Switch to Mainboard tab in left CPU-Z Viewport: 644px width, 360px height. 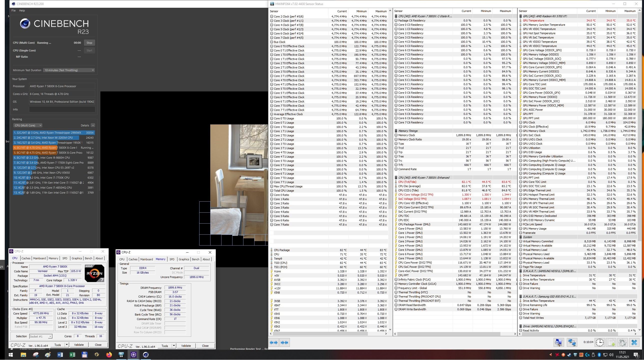39,258
